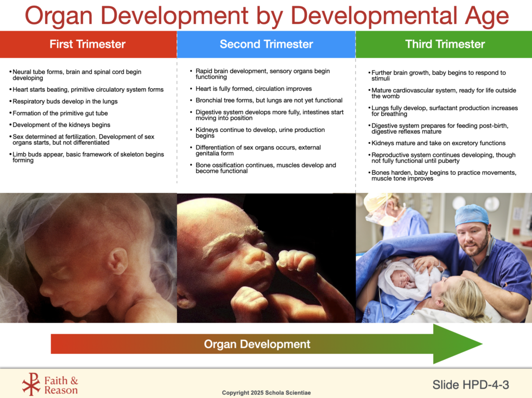Click the Organ Development arrow label
Viewport: 532px width, 398px height.
(x=257, y=344)
